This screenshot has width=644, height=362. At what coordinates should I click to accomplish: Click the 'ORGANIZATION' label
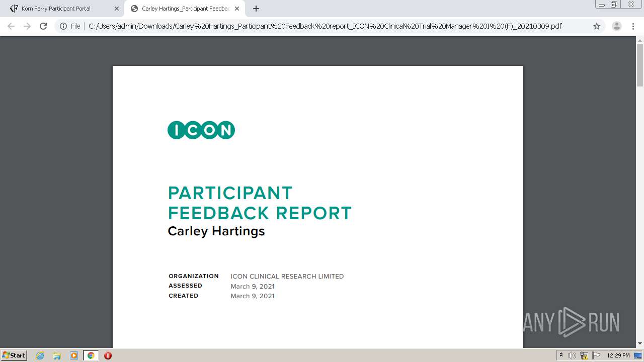[x=194, y=276]
